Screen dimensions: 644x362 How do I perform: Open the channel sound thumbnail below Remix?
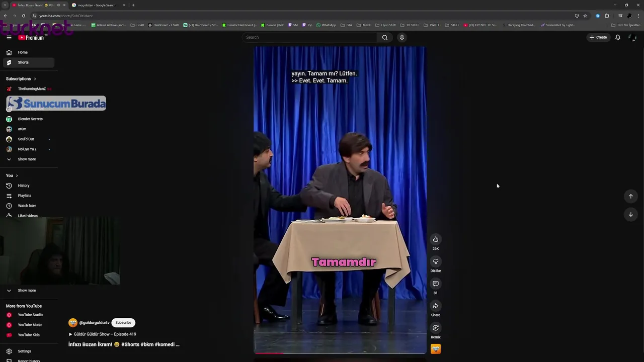436,349
